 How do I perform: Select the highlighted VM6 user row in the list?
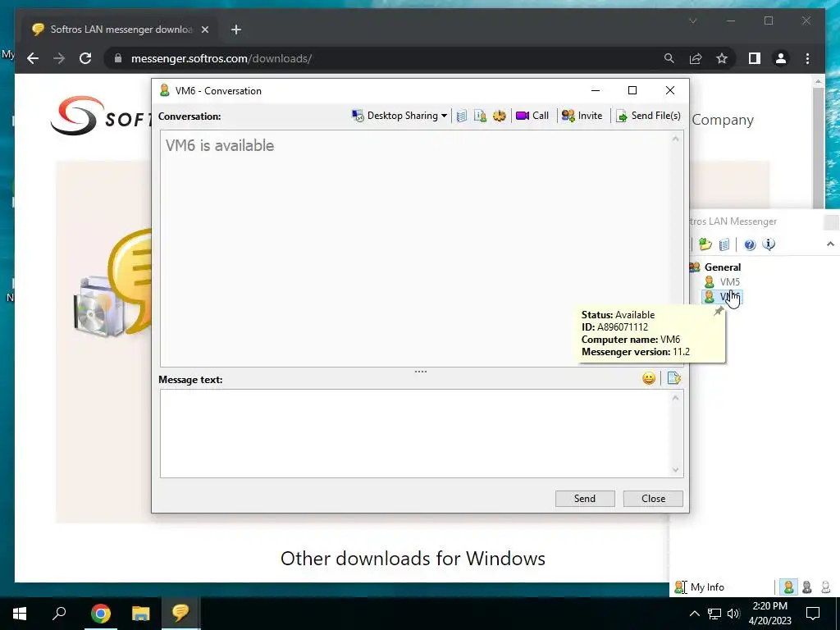coord(722,296)
